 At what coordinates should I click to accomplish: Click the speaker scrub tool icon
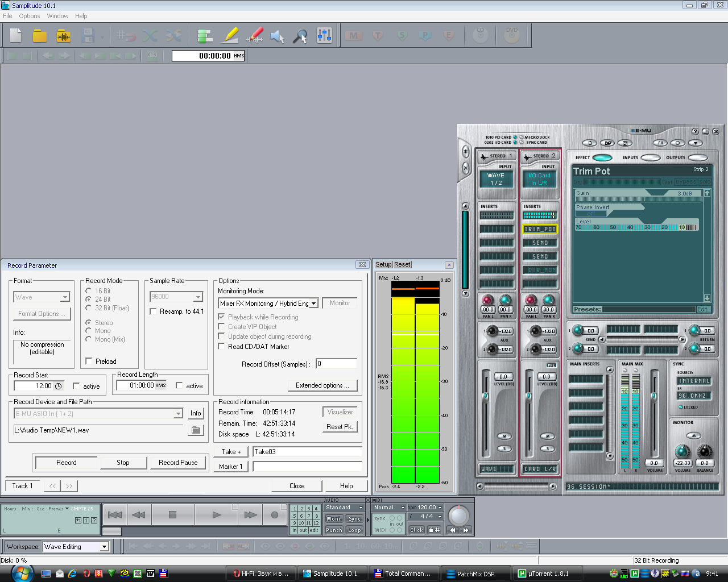(277, 36)
